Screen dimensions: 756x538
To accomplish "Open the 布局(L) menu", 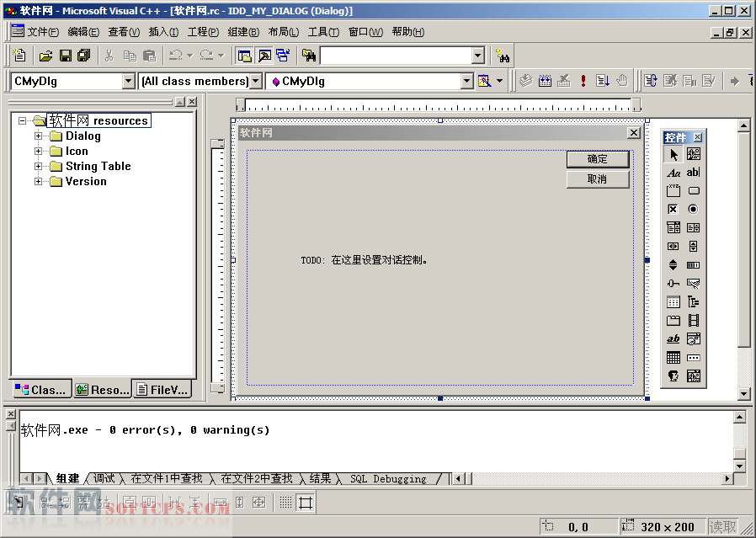I will [284, 32].
